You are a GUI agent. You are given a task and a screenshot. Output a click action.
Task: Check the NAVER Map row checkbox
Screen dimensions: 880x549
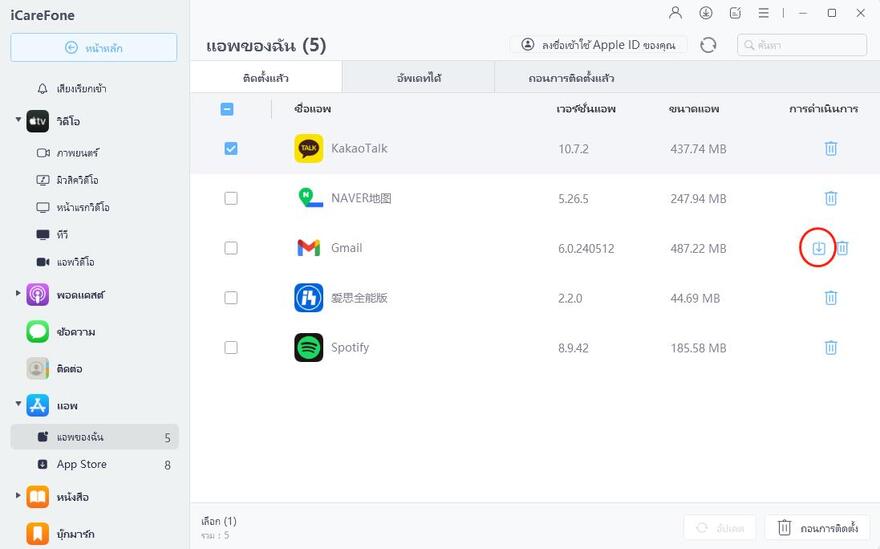pyautogui.click(x=231, y=198)
